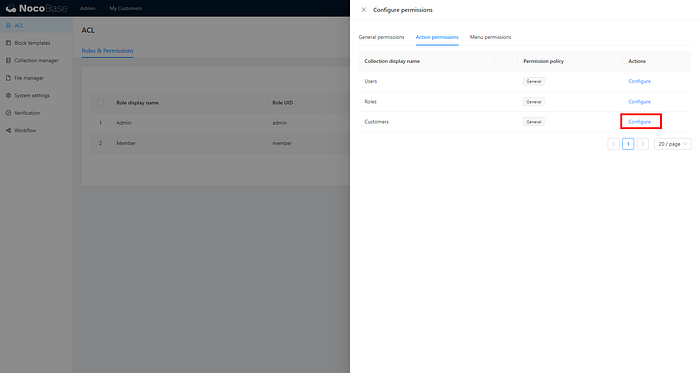Toggle the select-all roles checkbox
This screenshot has width=700, height=373.
click(x=100, y=103)
